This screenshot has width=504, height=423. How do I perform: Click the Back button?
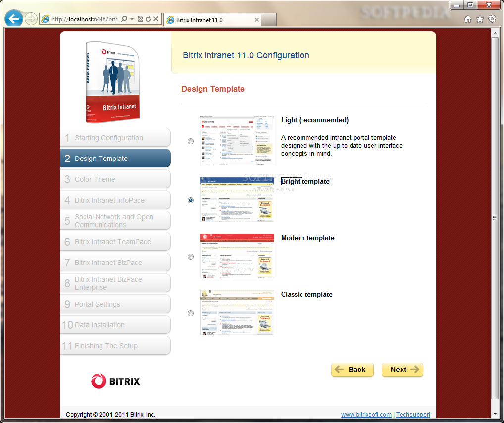[353, 370]
